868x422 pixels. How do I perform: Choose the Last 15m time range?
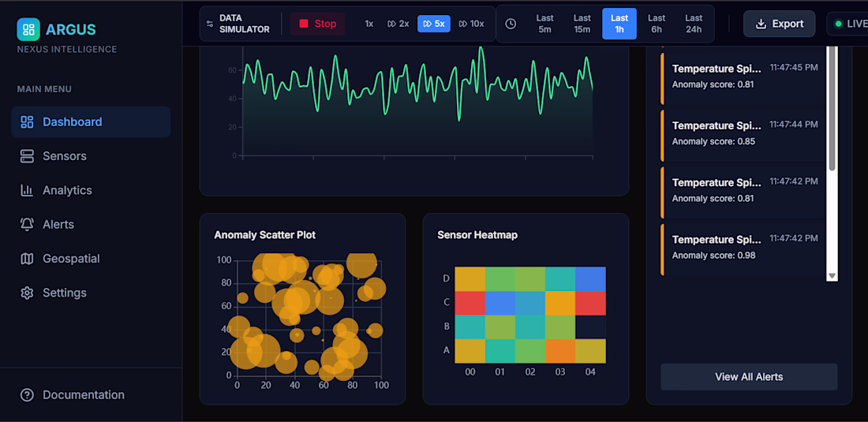(x=582, y=24)
